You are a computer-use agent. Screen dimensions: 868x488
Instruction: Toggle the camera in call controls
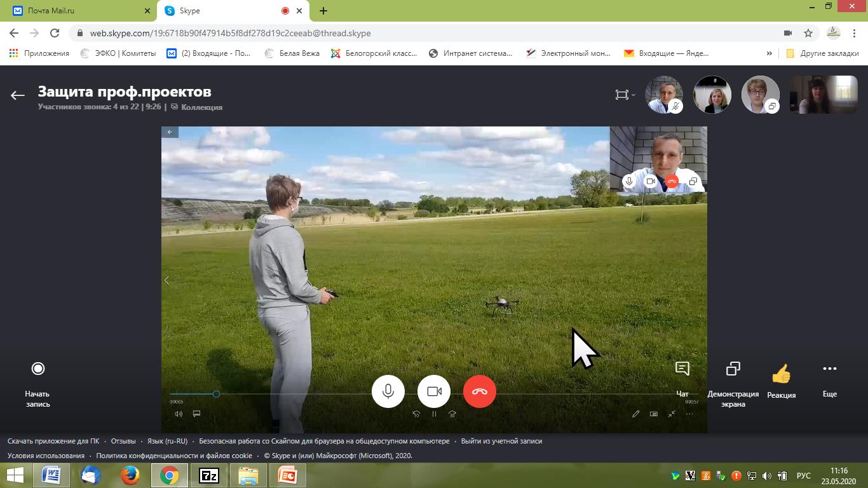434,391
